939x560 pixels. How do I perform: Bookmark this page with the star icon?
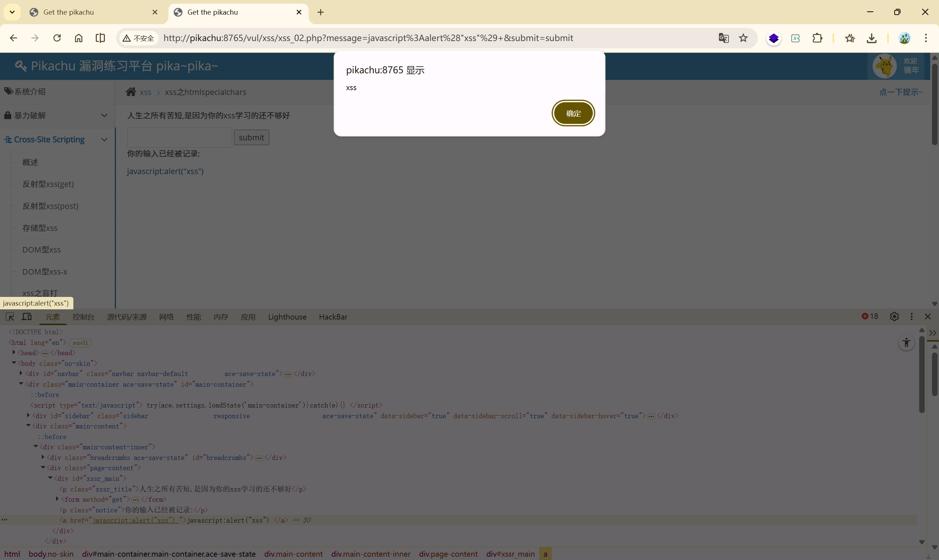pos(743,38)
